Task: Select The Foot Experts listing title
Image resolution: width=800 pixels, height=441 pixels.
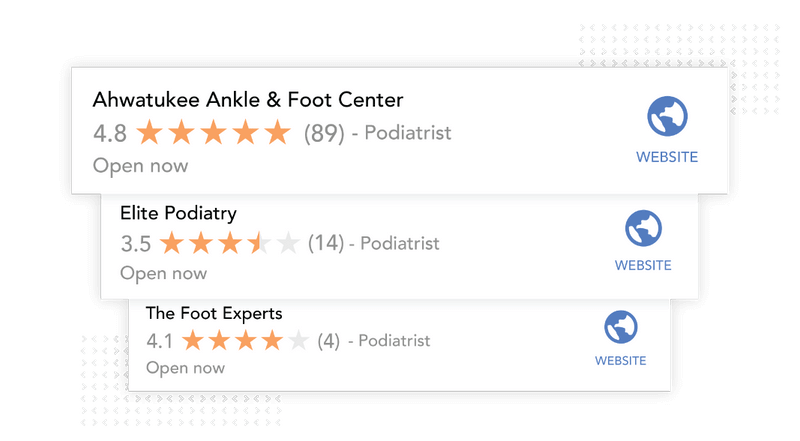Action: coord(214,313)
